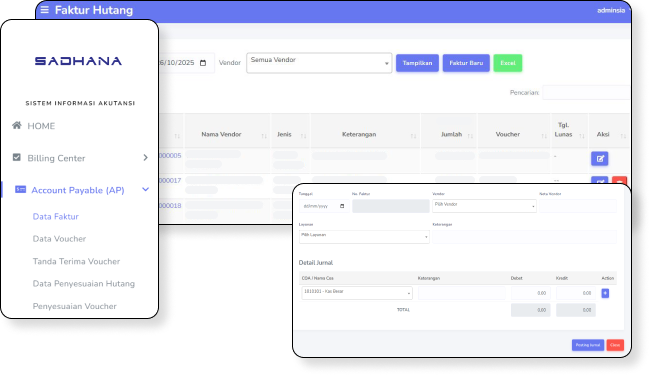Image resolution: width=653 pixels, height=379 pixels.
Task: Sort by the Keterangan column arrows
Action: coord(414,136)
